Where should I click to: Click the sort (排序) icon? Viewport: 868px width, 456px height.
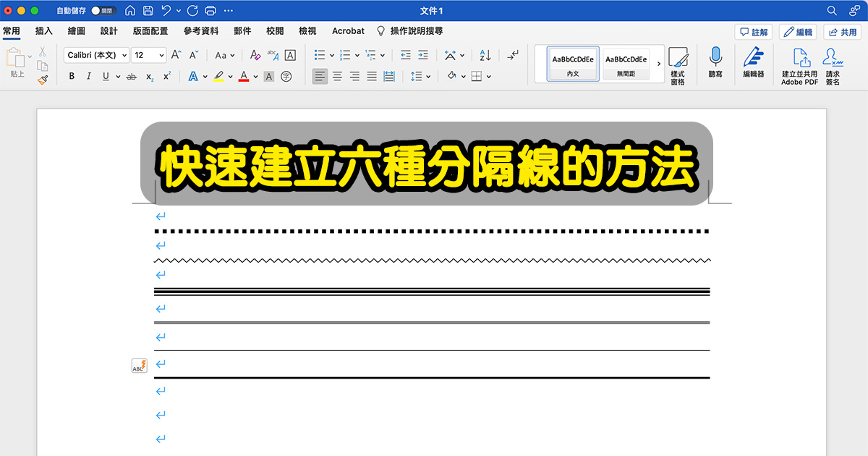click(x=484, y=55)
